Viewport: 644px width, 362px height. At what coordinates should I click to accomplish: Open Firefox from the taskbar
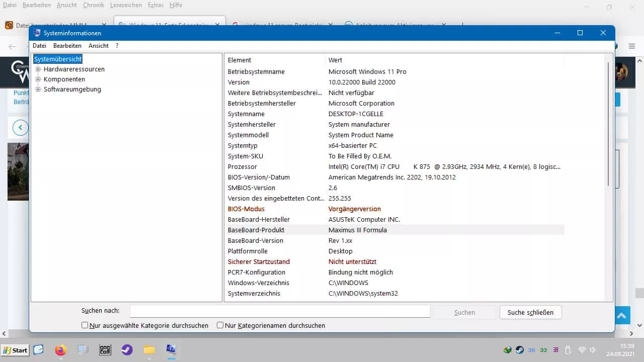(61, 350)
